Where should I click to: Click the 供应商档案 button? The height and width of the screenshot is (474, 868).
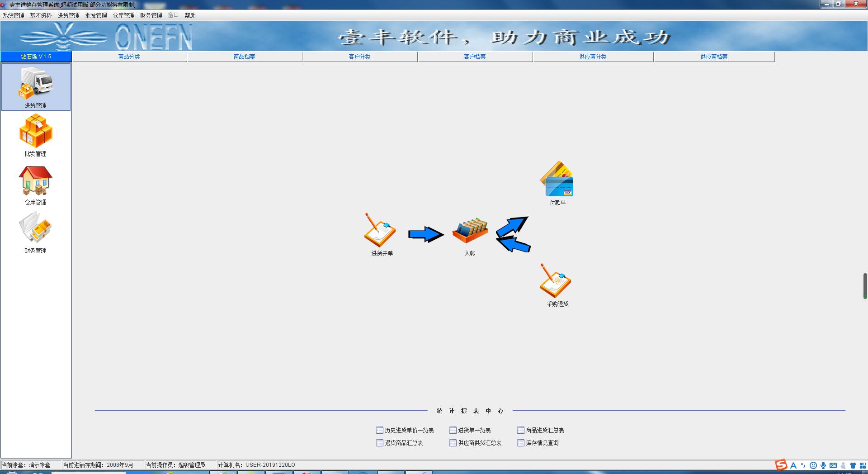tap(714, 57)
